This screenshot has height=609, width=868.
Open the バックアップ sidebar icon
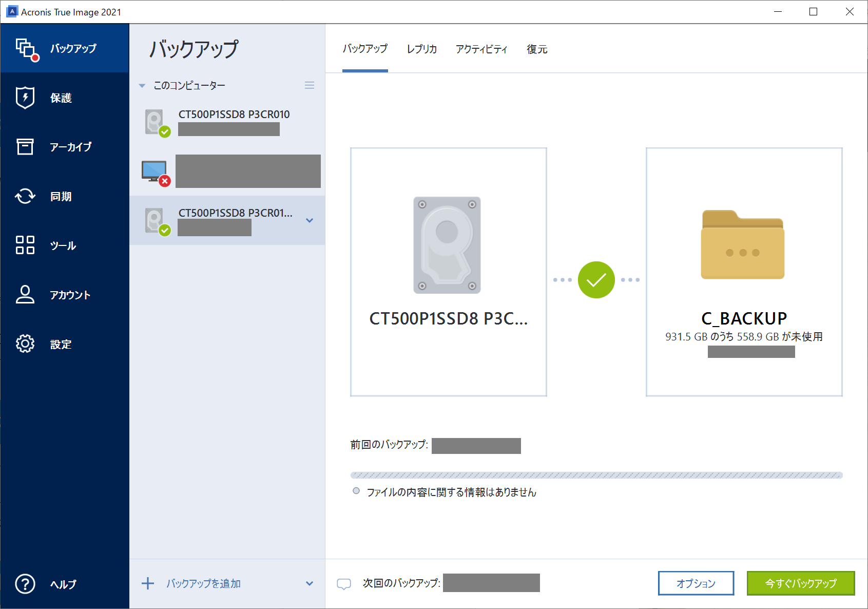pos(27,49)
